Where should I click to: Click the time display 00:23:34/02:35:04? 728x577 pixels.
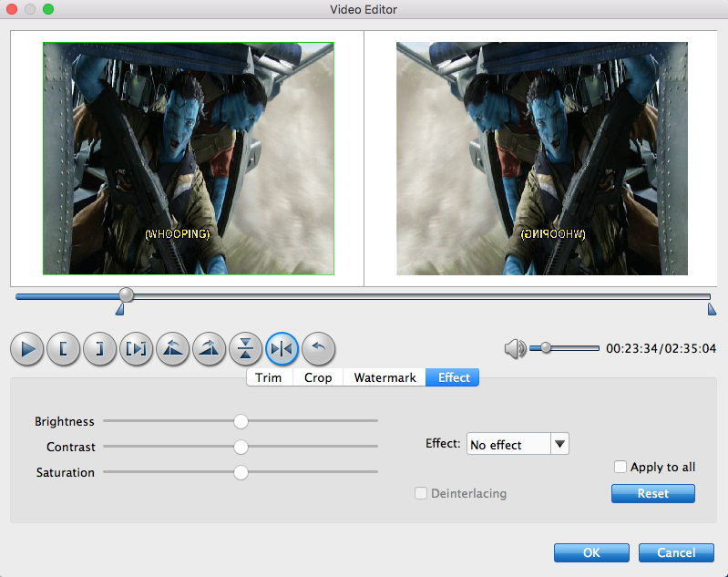(x=661, y=348)
